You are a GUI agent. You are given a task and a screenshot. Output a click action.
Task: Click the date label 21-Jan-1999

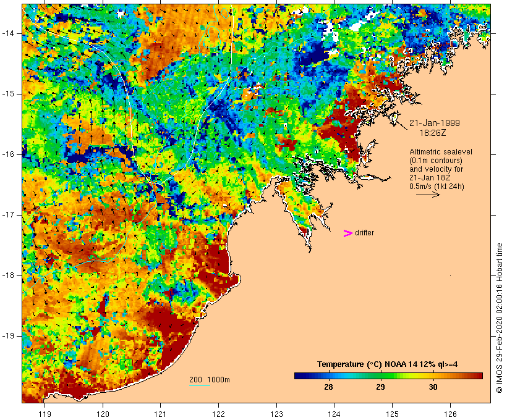(434, 123)
